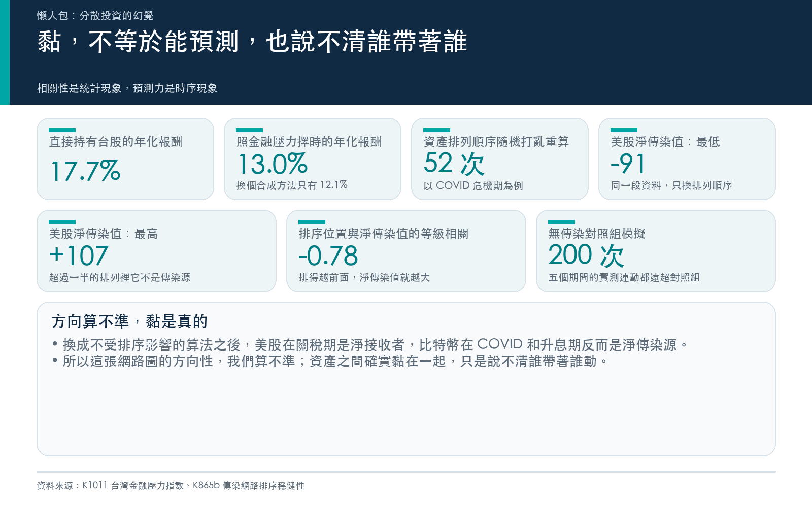This screenshot has width=812, height=508.
Task: Select the value 200 次
Action: tap(586, 256)
